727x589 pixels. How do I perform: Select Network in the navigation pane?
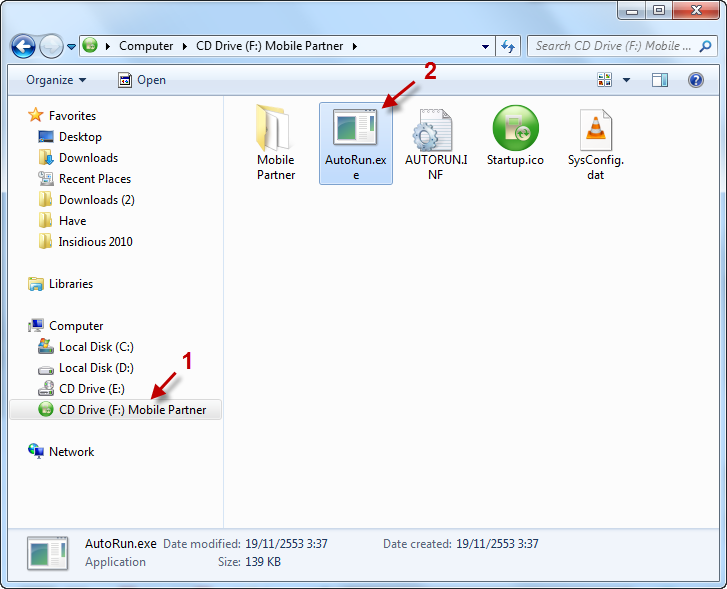click(71, 452)
